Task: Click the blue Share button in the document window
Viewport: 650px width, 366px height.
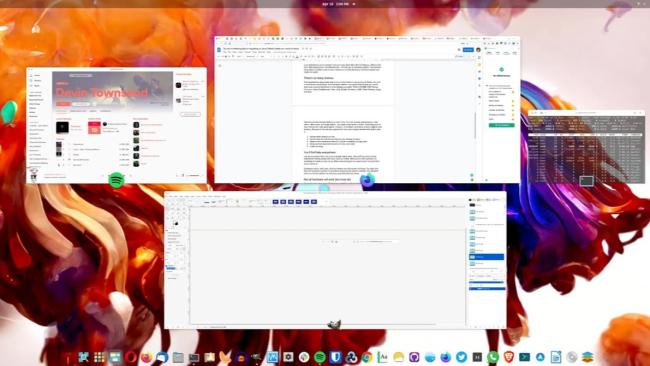Action: click(x=468, y=50)
